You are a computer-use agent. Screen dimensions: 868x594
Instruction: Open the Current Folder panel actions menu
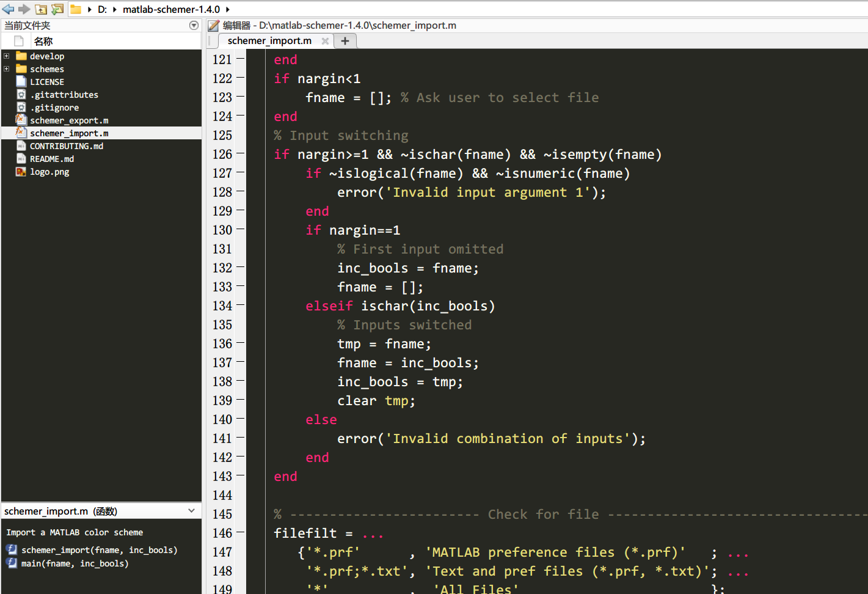(x=194, y=26)
